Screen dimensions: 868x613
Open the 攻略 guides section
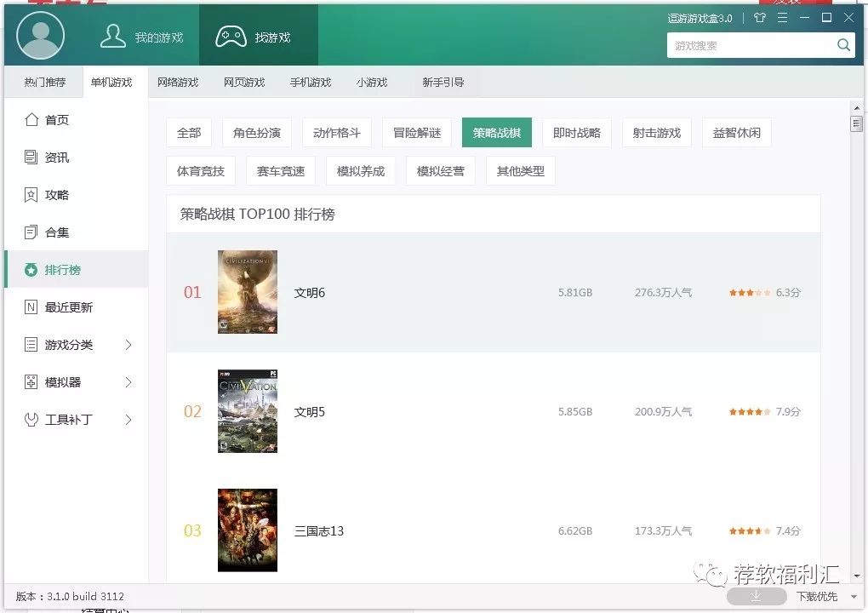pyautogui.click(x=53, y=194)
